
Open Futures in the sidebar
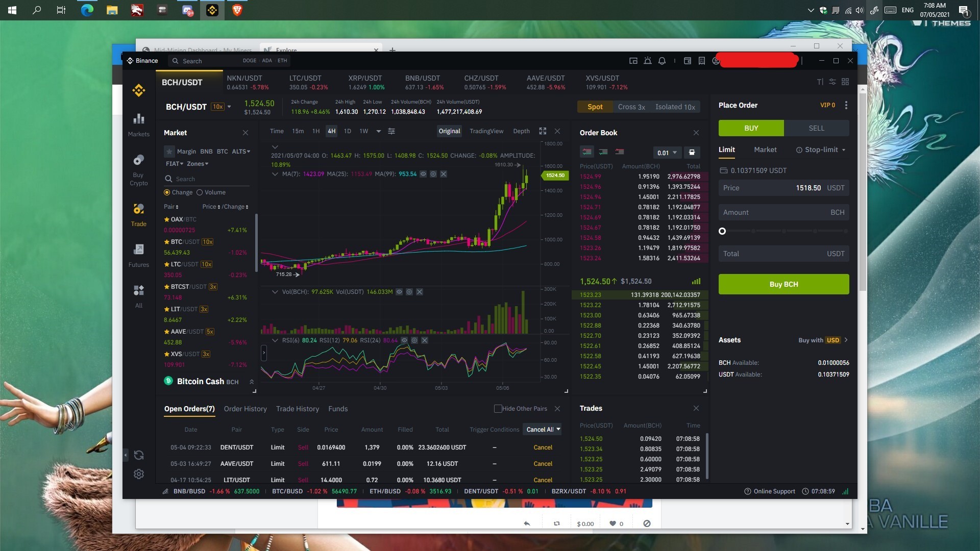pos(139,256)
